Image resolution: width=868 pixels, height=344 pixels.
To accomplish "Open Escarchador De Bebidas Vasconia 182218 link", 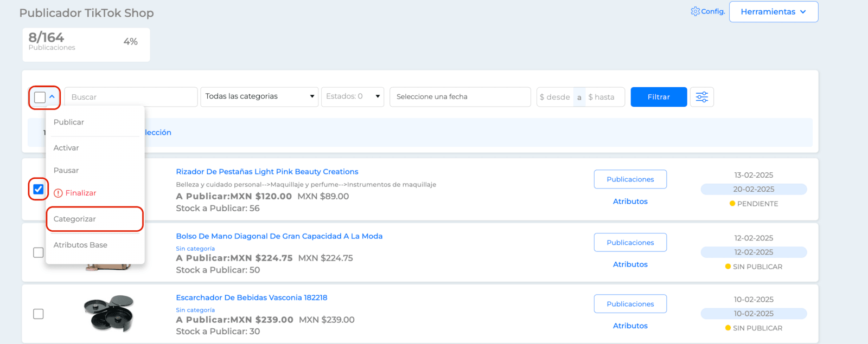I will (252, 297).
